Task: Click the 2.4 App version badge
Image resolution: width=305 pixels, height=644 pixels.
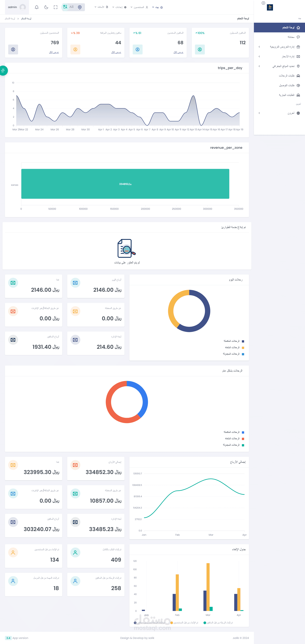Action: click(8, 638)
